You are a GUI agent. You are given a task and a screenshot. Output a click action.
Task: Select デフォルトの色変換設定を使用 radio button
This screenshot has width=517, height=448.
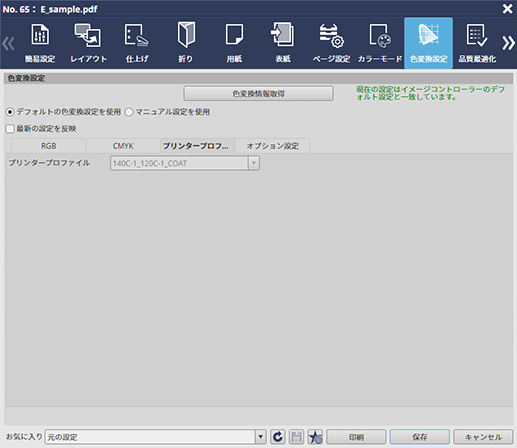[x=10, y=112]
